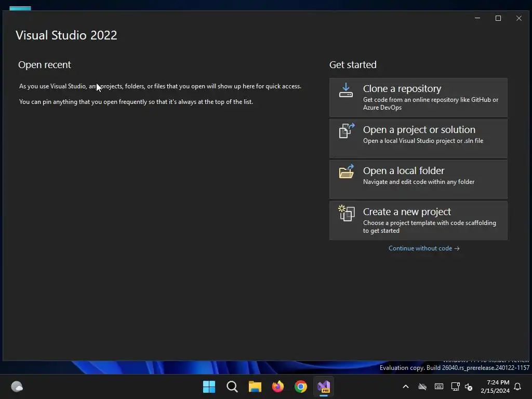Click the Visual Studio Preview taskbar icon

[324, 387]
